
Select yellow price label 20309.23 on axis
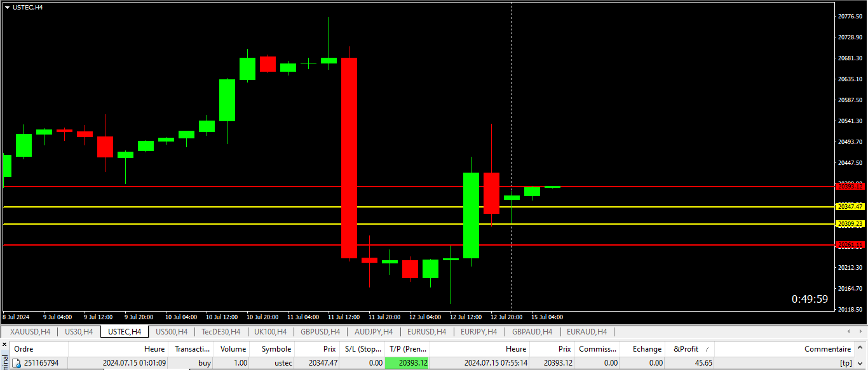[850, 223]
